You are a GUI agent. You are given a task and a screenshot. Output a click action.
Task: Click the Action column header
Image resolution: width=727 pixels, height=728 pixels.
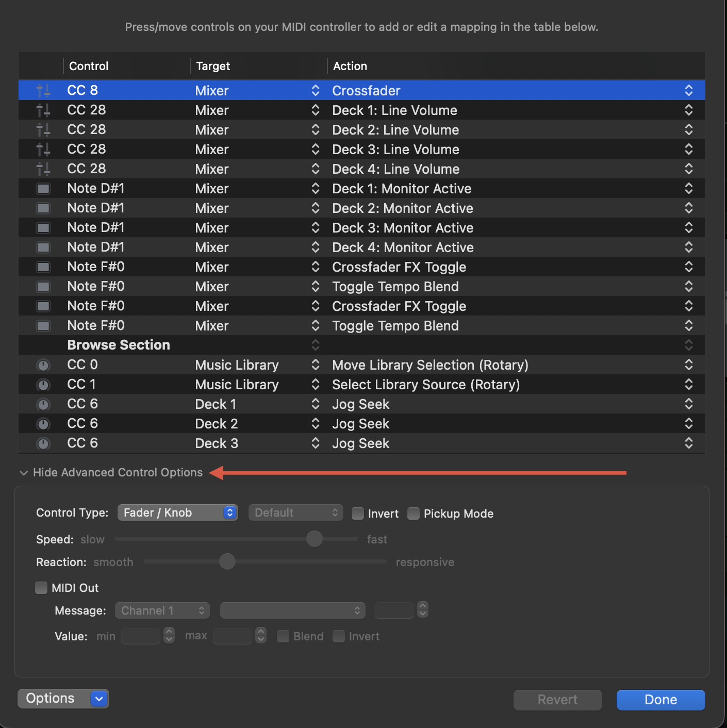pos(350,66)
